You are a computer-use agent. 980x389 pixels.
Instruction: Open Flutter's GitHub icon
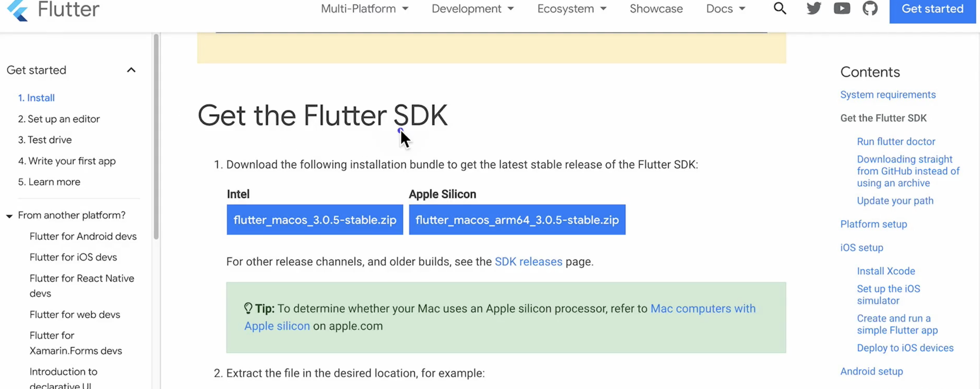tap(870, 8)
